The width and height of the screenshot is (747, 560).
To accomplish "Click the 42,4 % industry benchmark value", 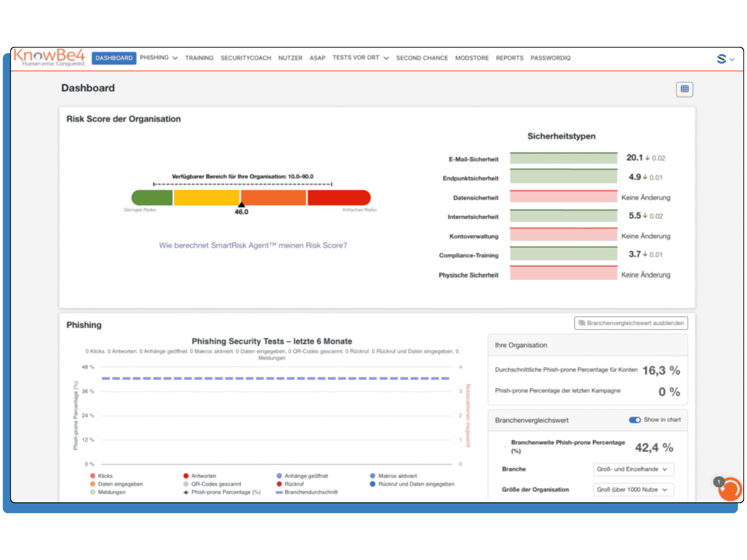I will point(654,448).
